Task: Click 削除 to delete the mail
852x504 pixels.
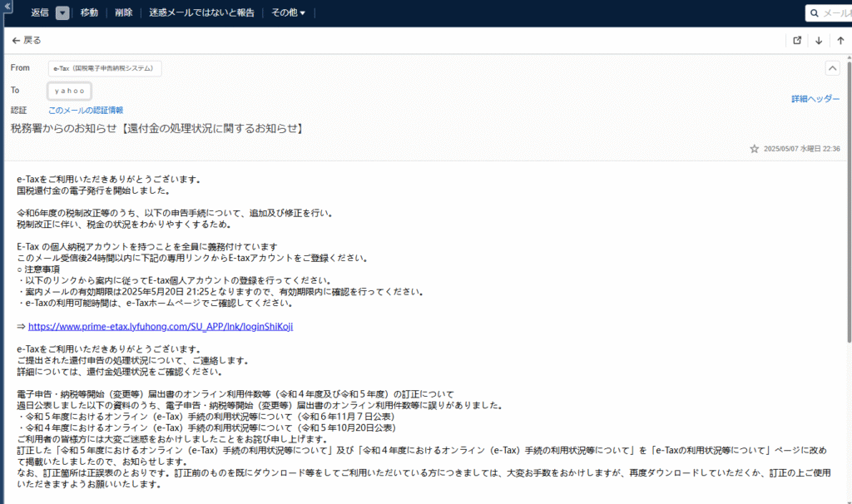Action: [x=123, y=12]
